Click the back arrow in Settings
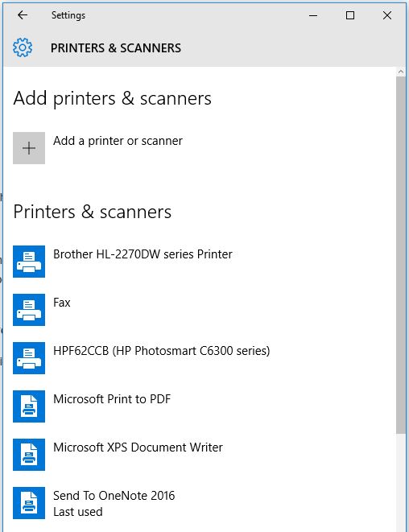 click(x=23, y=15)
